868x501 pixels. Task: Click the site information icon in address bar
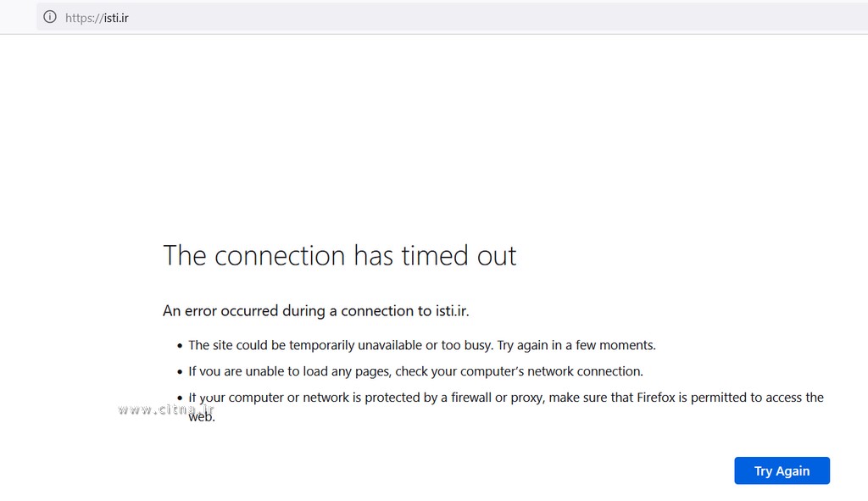50,17
